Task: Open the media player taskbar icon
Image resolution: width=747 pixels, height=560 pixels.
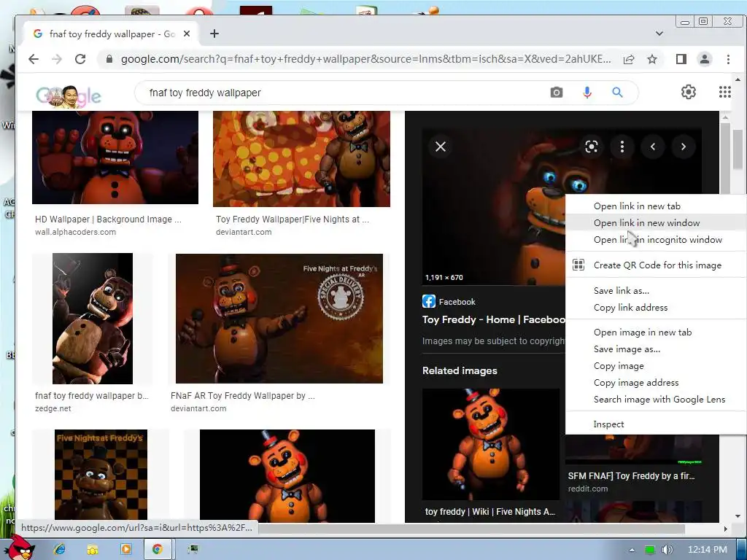Action: (x=125, y=549)
